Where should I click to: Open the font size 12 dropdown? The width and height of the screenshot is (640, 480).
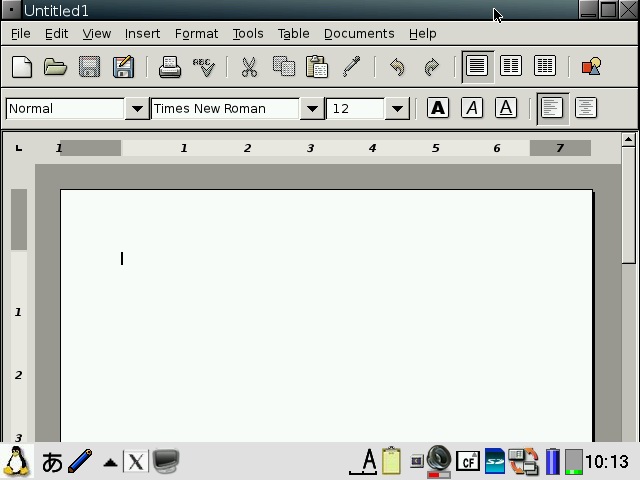[397, 108]
